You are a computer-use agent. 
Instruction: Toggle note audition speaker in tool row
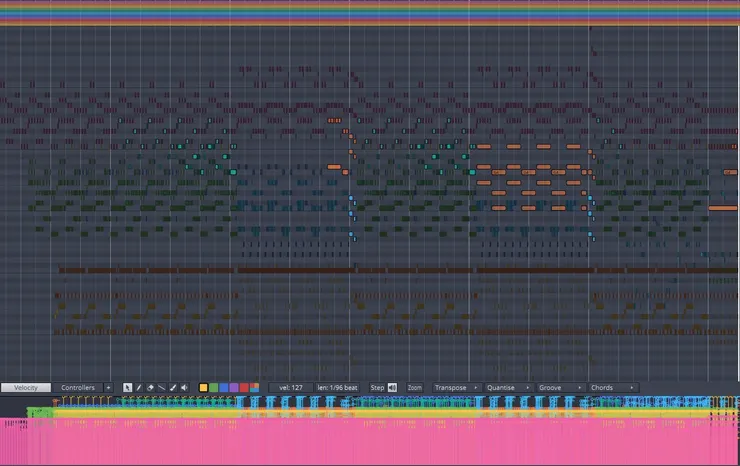coord(184,388)
